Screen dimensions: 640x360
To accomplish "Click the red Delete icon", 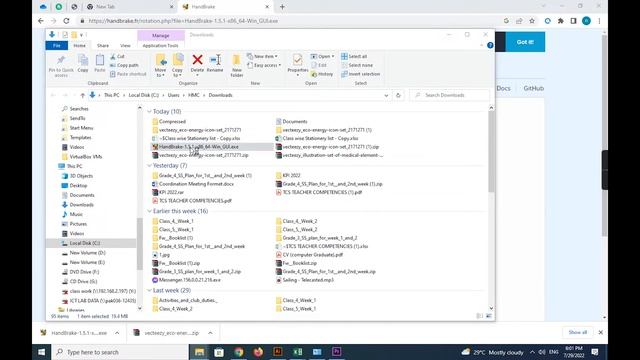I will [197, 60].
